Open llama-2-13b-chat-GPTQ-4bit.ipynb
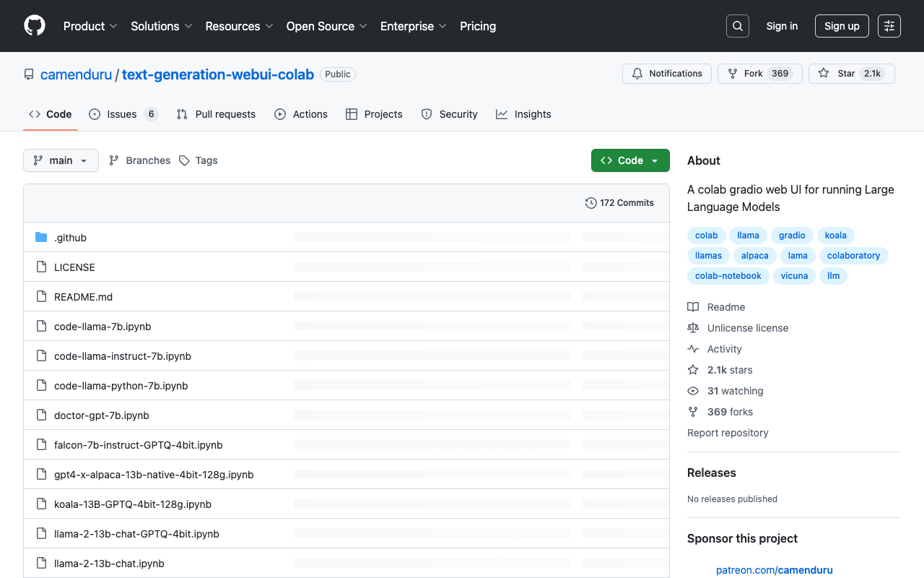The width and height of the screenshot is (924, 578). 136,534
